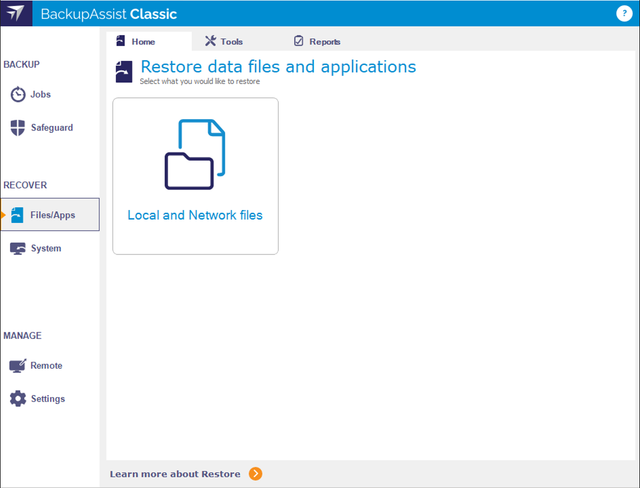Image resolution: width=640 pixels, height=488 pixels.
Task: Open help with the question mark icon
Action: click(x=625, y=13)
